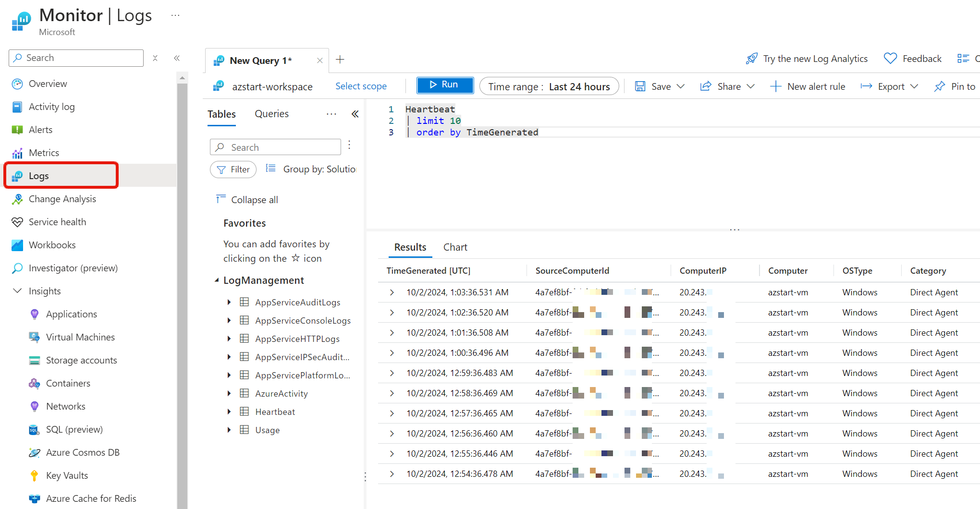This screenshot has height=509, width=980.
Task: Click Pin to in toolbar
Action: tap(955, 86)
